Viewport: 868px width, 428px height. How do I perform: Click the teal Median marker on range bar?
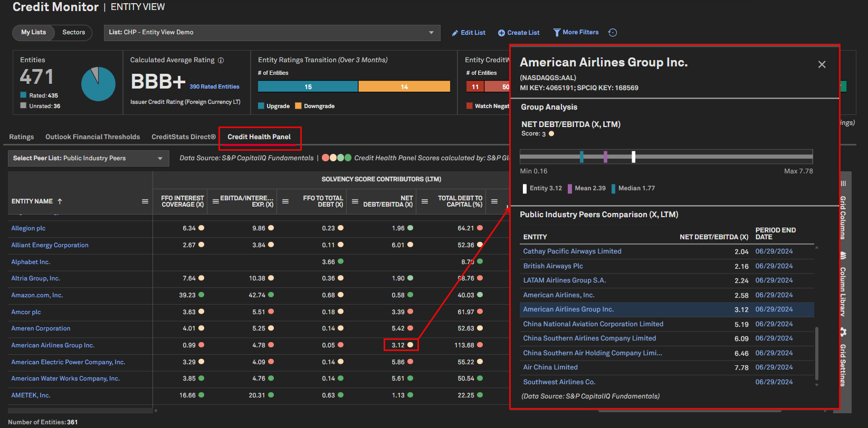[581, 157]
